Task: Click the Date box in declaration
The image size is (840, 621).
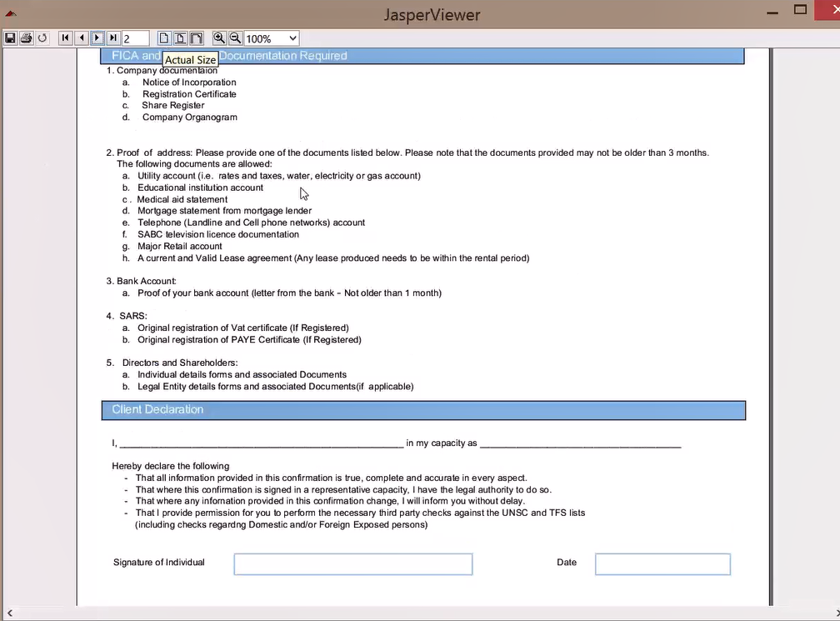Action: (662, 564)
